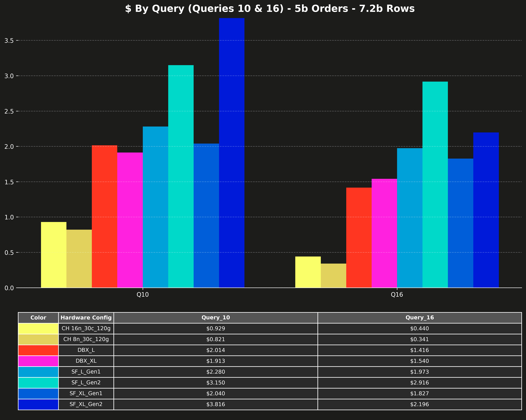
Task: Click the dark blue SF_XL_Gen2 color swatch
Action: pos(38,404)
